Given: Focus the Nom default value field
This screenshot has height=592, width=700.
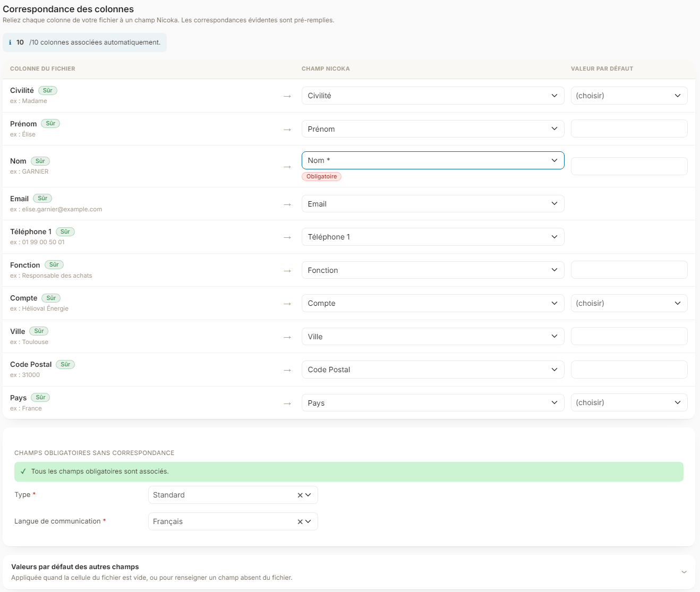Looking at the screenshot, I should (x=629, y=166).
